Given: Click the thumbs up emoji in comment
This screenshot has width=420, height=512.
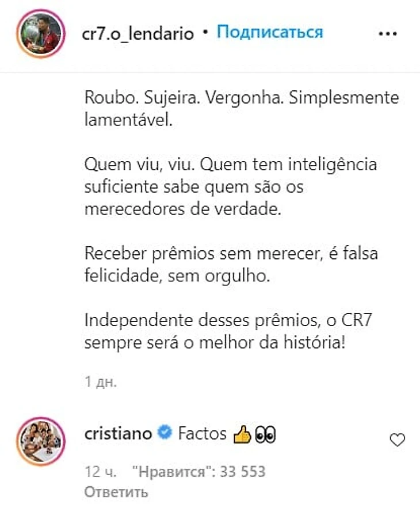Looking at the screenshot, I should [242, 434].
